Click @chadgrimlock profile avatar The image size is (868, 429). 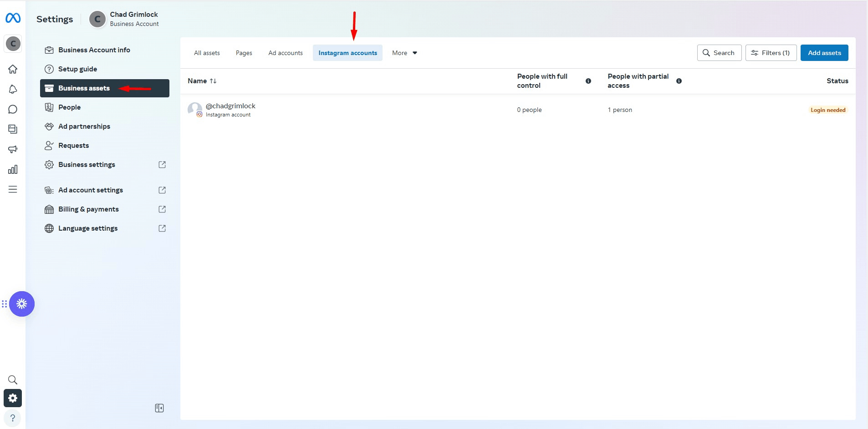195,110
